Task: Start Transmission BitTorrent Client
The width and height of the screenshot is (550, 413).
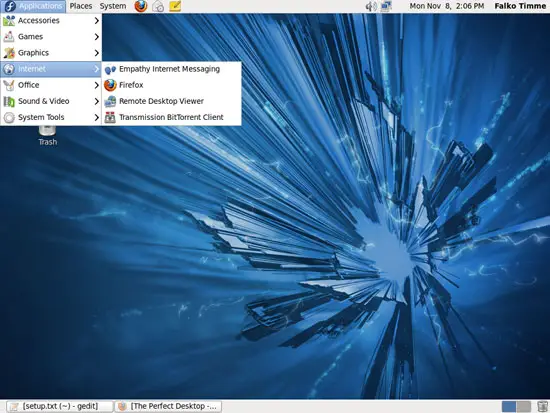Action: click(x=172, y=117)
